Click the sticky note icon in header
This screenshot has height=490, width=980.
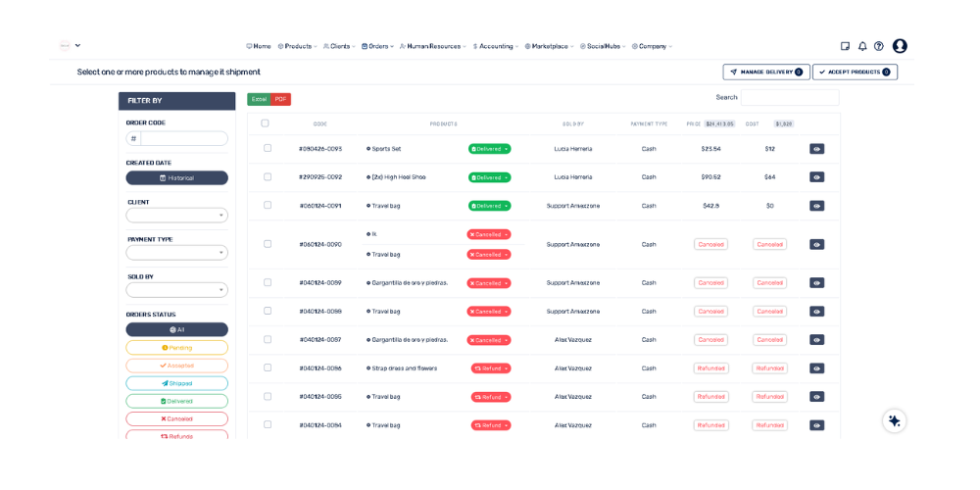(x=846, y=46)
